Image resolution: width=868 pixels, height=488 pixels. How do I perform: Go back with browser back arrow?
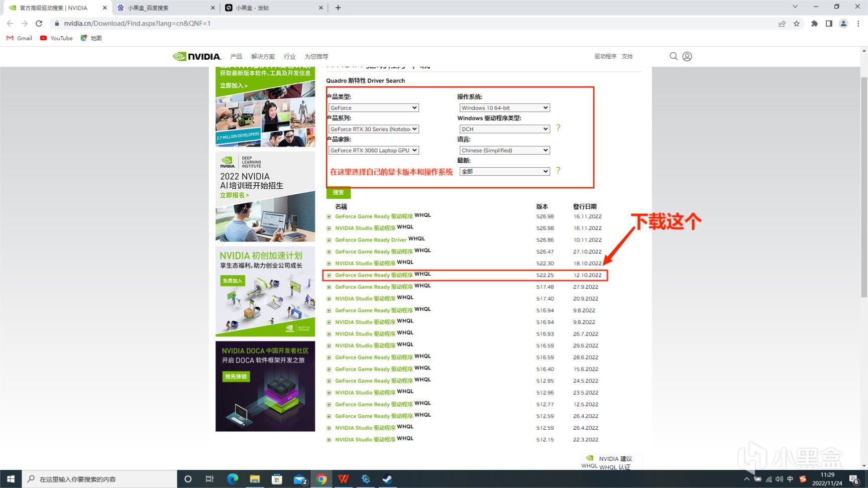point(10,23)
